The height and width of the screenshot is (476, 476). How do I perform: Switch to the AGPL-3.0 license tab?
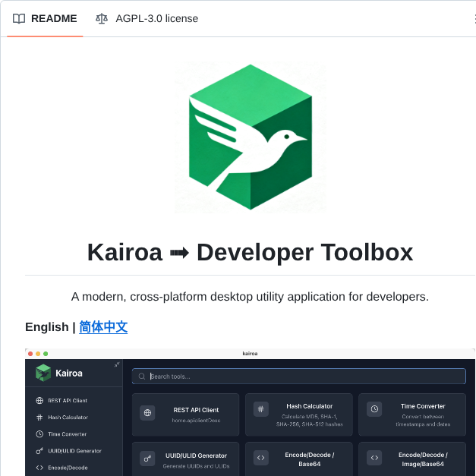(x=147, y=18)
